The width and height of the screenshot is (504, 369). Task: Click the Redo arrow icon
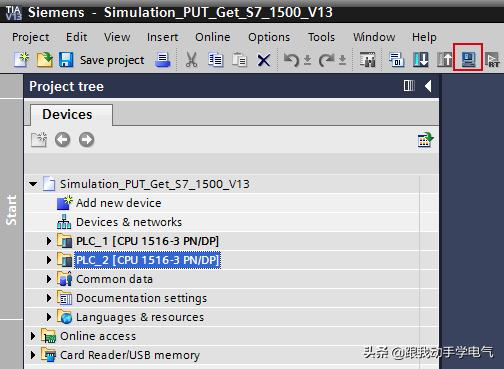click(326, 60)
